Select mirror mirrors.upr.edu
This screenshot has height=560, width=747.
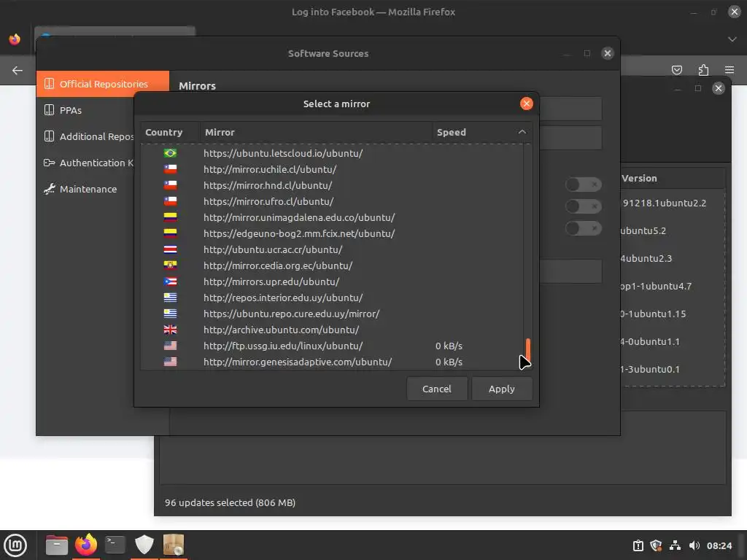pos(332,282)
